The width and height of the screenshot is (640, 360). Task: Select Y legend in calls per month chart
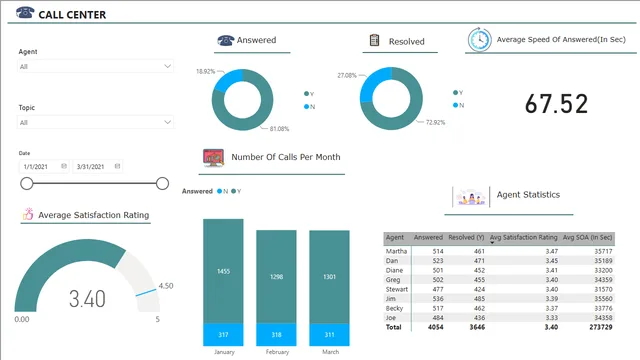pyautogui.click(x=236, y=191)
